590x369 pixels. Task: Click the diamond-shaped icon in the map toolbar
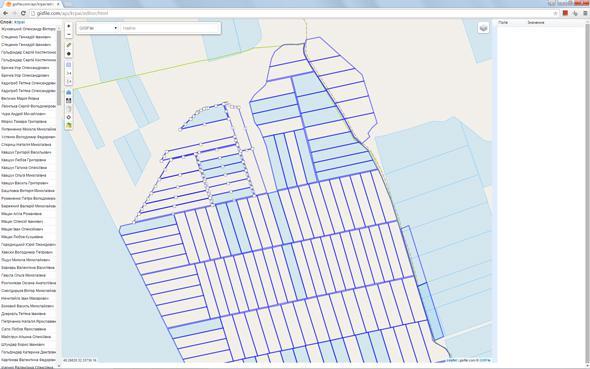[x=68, y=117]
